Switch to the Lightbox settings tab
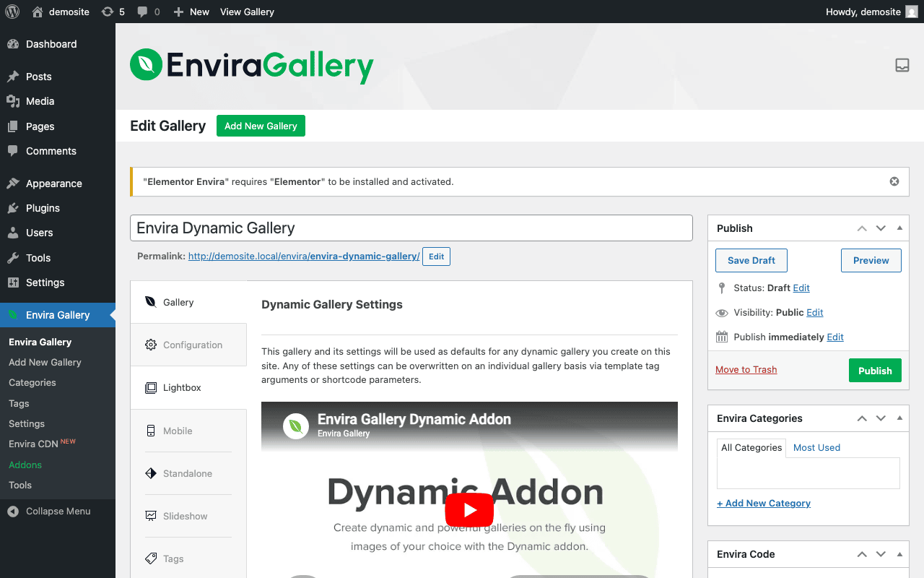 (180, 387)
